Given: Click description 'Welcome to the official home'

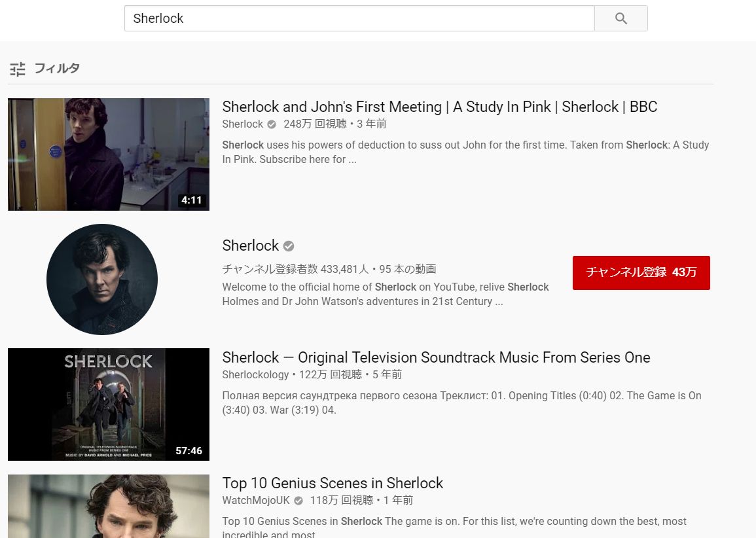Looking at the screenshot, I should click(386, 294).
